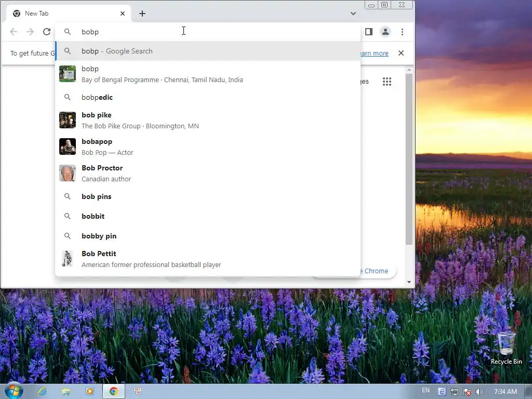Pick the bob pins suggestion
This screenshot has width=532, height=399.
click(208, 196)
